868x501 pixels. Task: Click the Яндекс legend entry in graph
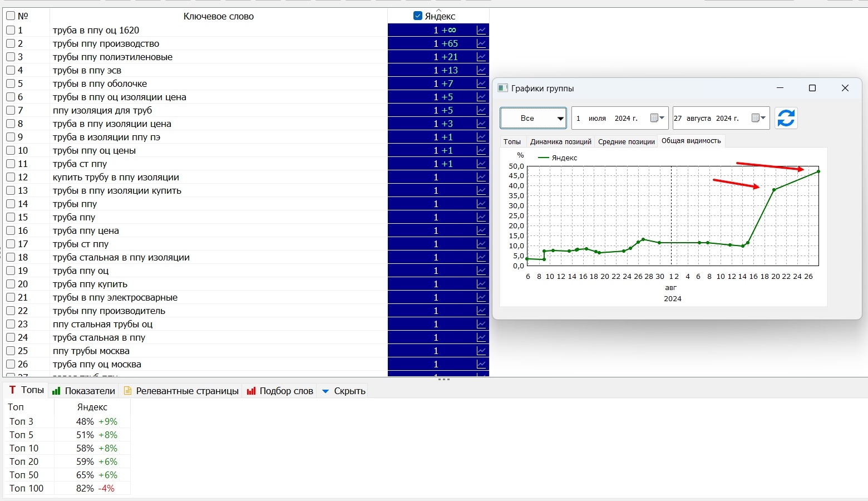[558, 158]
